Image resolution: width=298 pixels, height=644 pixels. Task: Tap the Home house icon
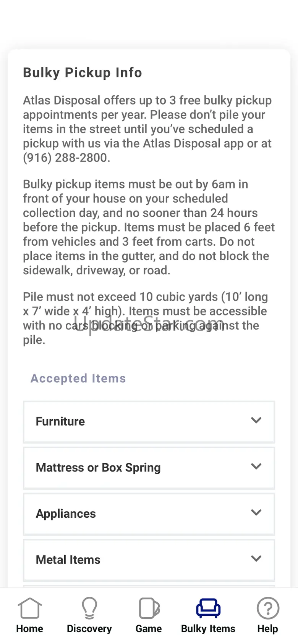coord(29,608)
